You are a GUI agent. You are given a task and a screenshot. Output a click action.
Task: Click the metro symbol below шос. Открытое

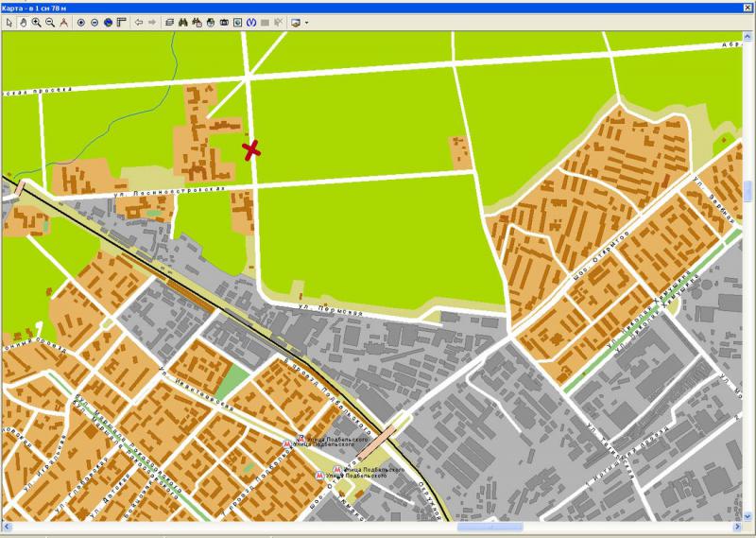coord(319,476)
